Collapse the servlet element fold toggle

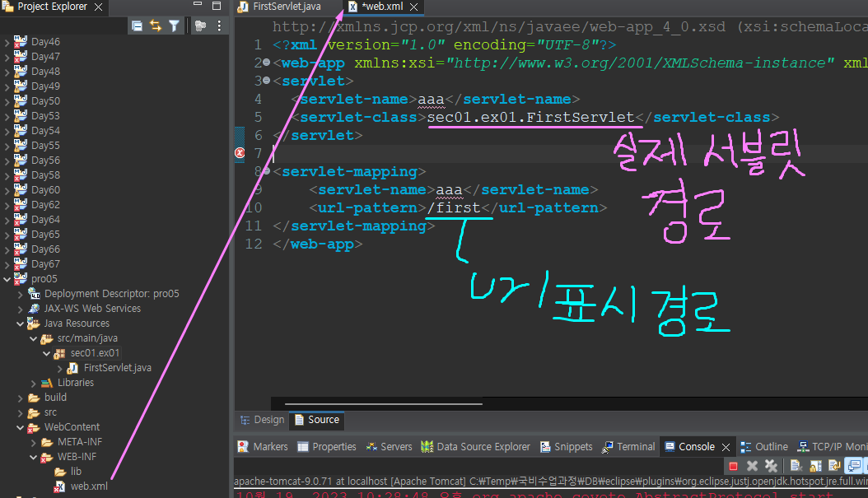click(x=266, y=81)
